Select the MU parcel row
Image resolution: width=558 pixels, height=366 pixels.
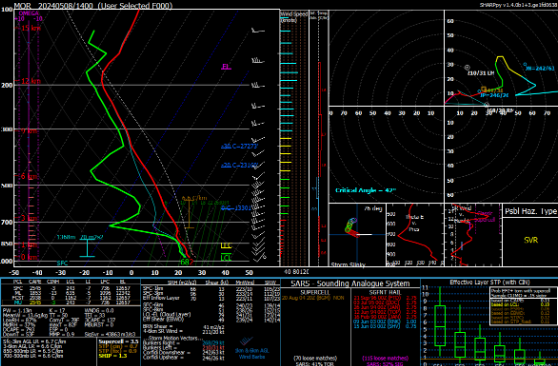70,303
